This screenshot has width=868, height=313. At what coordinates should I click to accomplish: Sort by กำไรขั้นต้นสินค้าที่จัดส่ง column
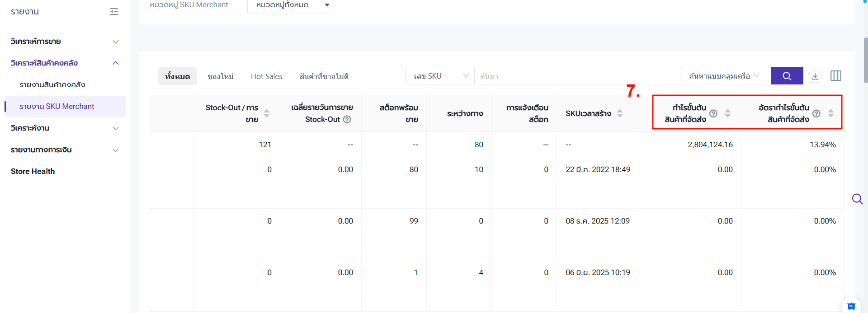(x=728, y=113)
